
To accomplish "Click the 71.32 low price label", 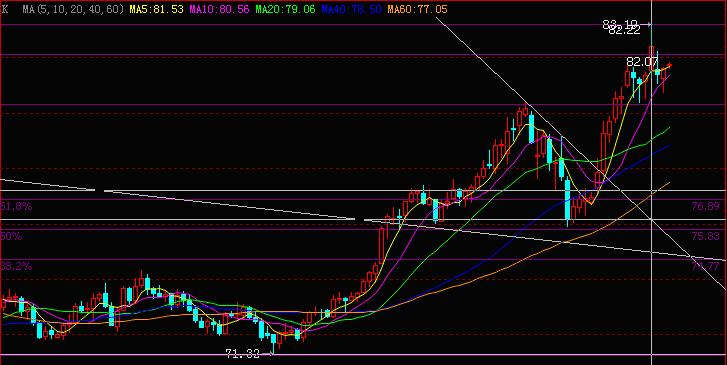I will pyautogui.click(x=242, y=354).
